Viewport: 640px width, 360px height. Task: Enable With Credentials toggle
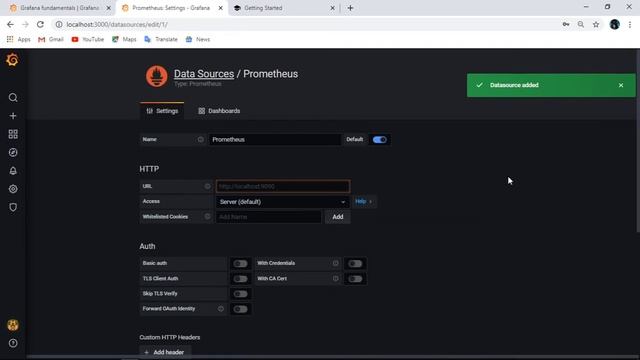[x=355, y=264]
